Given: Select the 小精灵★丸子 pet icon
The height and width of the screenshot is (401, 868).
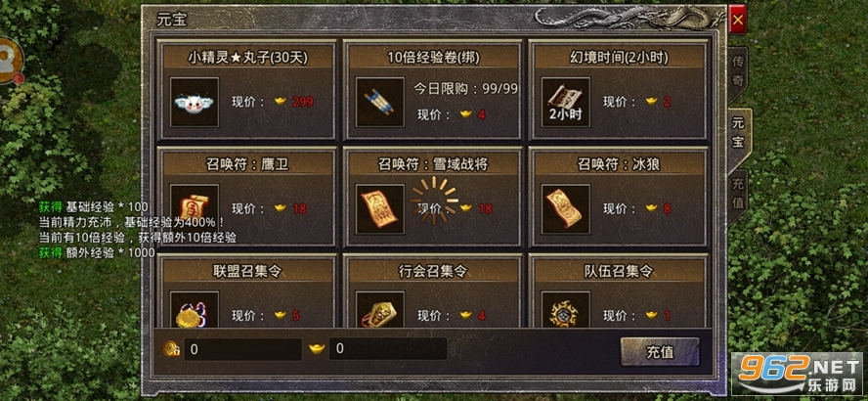Looking at the screenshot, I should (x=195, y=103).
